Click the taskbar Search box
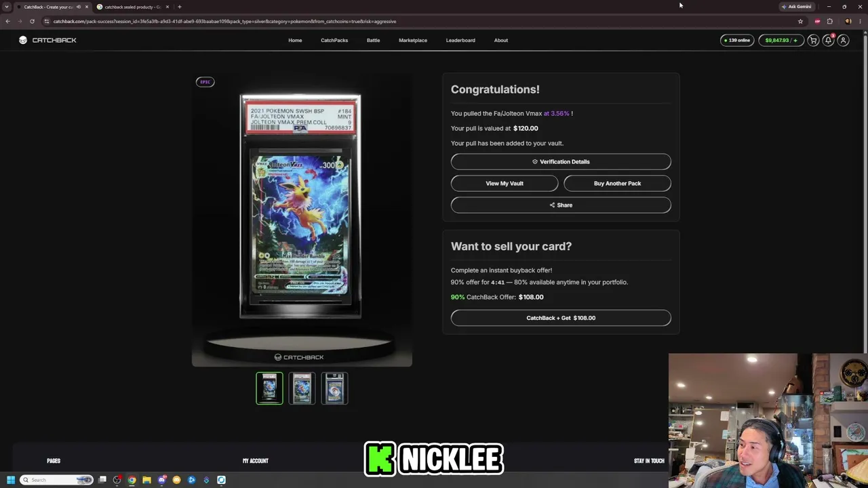The width and height of the screenshot is (868, 488). pos(57,480)
